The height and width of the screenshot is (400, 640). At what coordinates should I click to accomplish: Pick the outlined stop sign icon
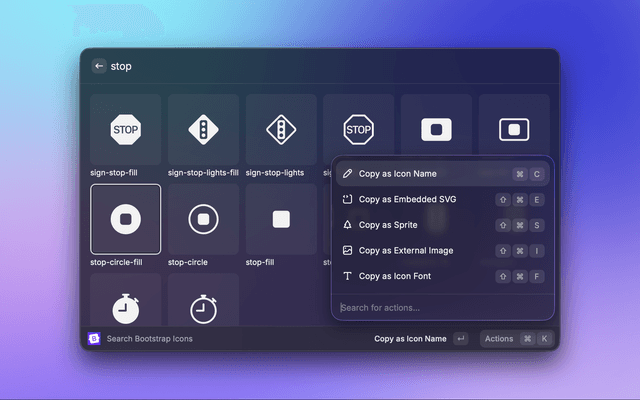tap(358, 129)
